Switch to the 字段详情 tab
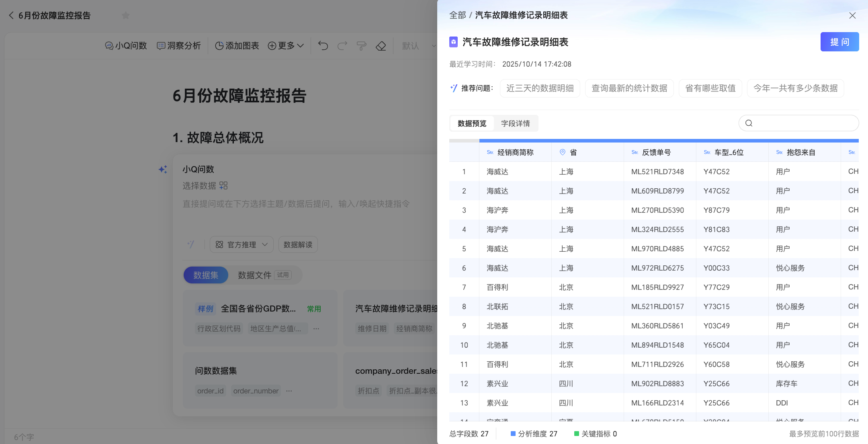The image size is (868, 444). [515, 123]
